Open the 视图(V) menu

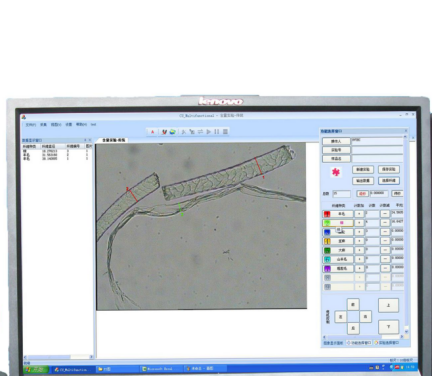(x=56, y=124)
